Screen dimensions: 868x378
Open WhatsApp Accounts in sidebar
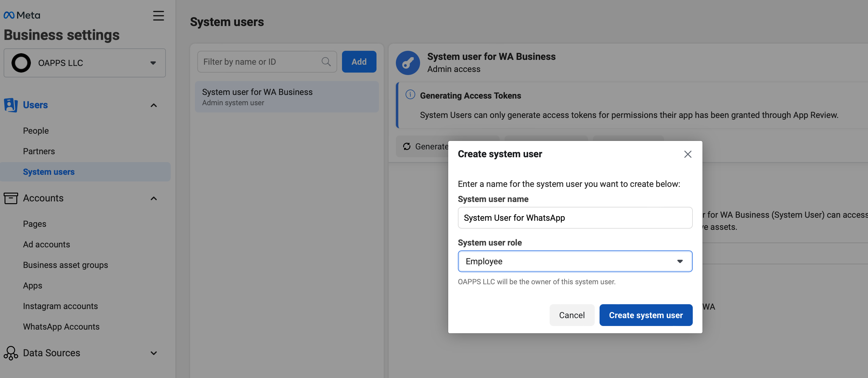61,327
